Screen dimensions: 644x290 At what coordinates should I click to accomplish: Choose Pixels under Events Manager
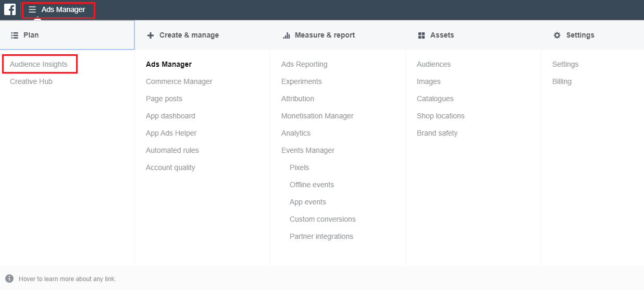pyautogui.click(x=300, y=167)
